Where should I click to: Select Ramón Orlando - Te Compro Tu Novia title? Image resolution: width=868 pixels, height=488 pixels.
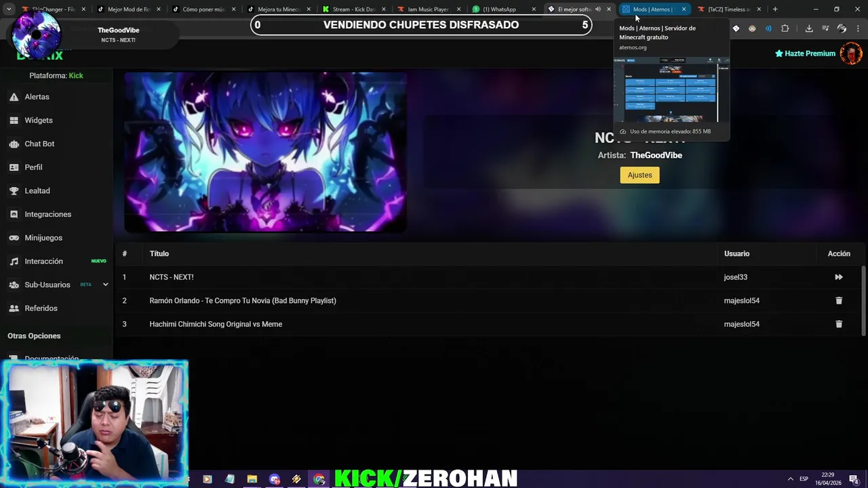tap(243, 300)
